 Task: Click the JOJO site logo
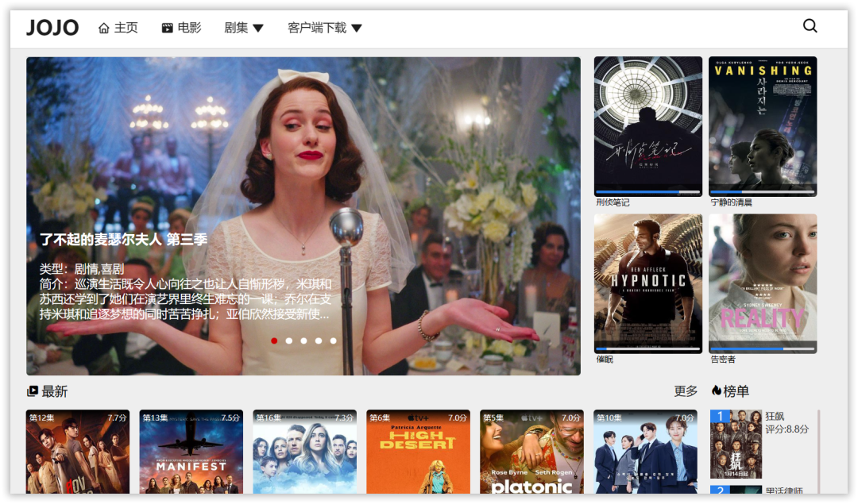(52, 27)
